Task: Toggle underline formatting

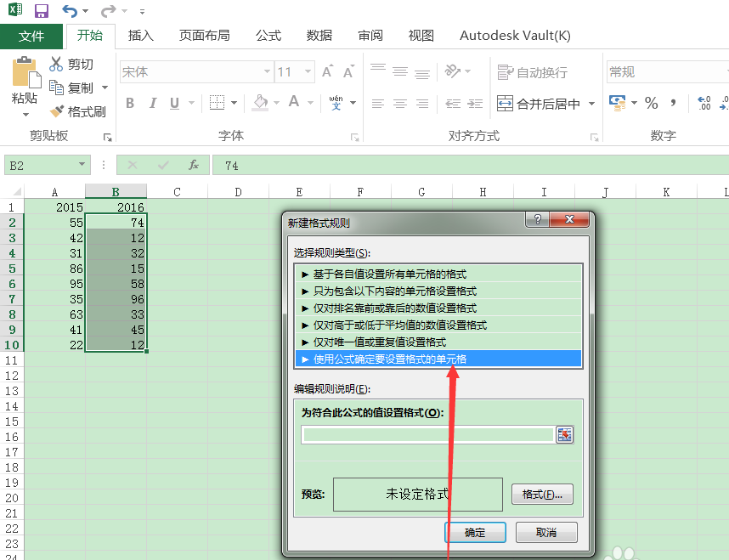Action: (174, 103)
